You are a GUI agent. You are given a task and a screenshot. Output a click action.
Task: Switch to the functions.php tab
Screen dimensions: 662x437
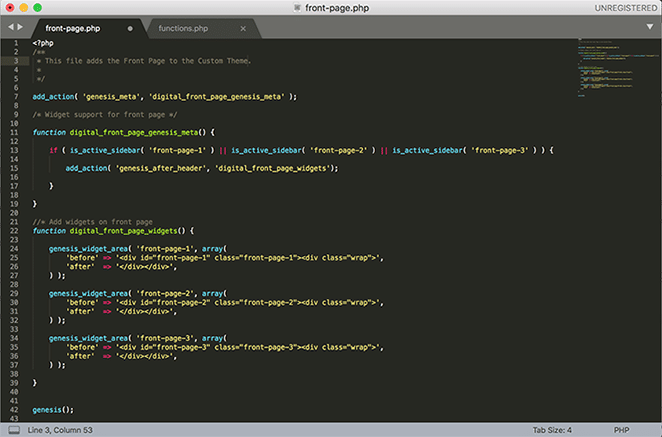[182, 28]
